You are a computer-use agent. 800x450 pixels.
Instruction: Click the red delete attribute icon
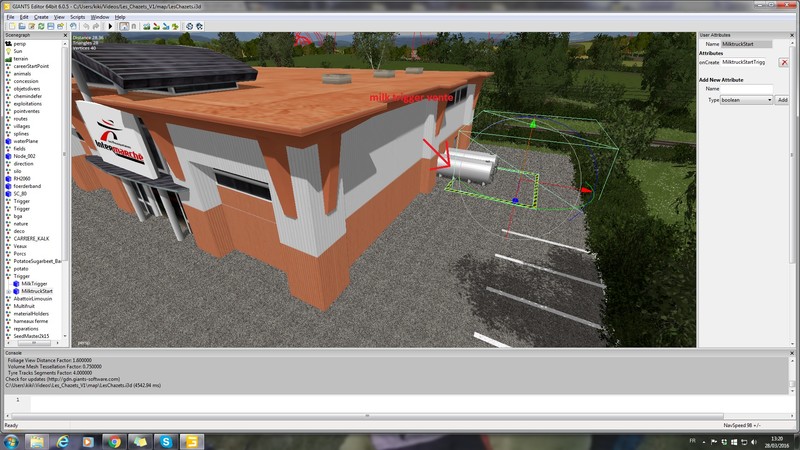coord(783,62)
